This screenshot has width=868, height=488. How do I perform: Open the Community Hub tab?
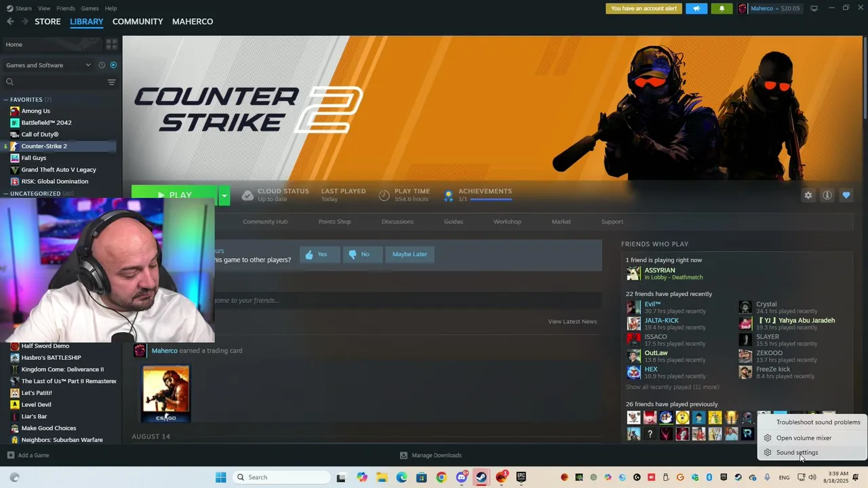265,222
